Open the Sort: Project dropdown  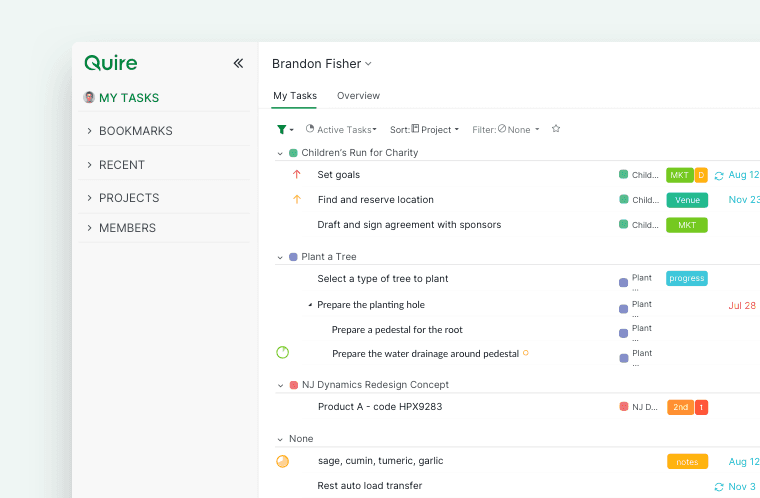pos(424,129)
